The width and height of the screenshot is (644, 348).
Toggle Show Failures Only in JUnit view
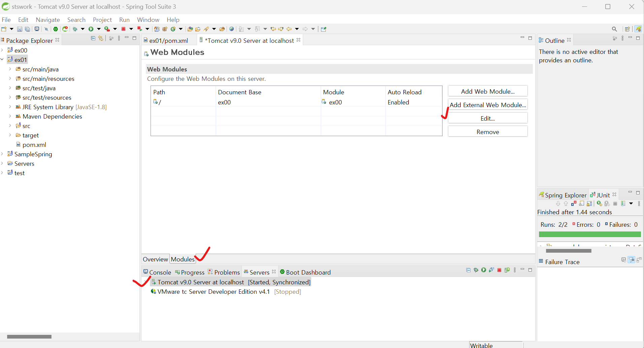click(x=574, y=203)
